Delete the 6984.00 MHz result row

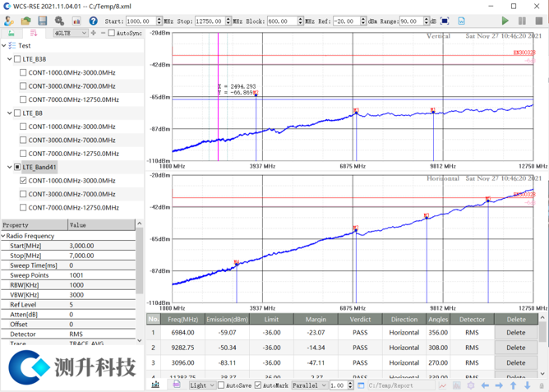(x=515, y=333)
